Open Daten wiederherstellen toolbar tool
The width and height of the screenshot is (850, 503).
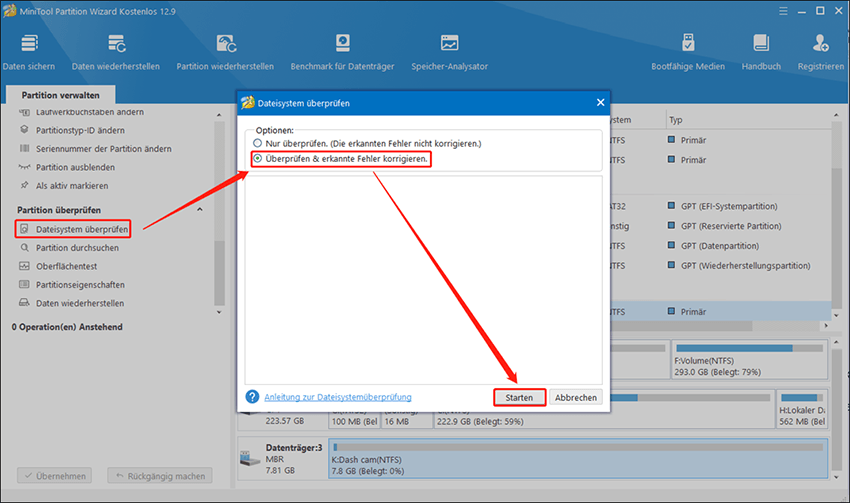tap(115, 53)
